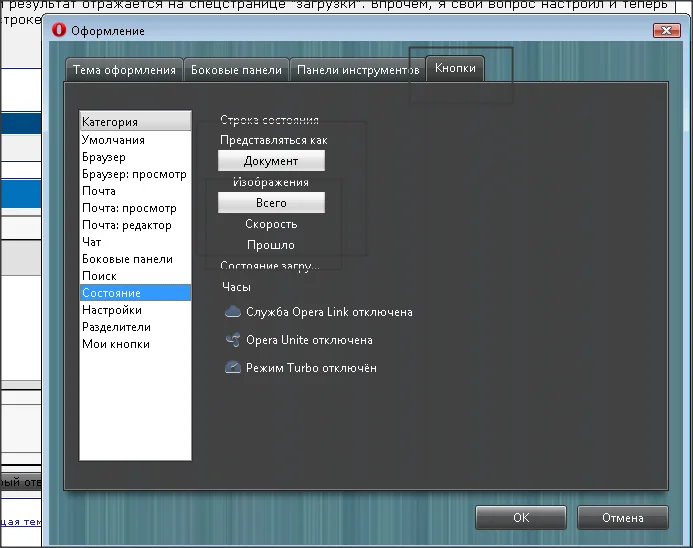
Task: Open the Панели инструментов tab
Action: click(358, 70)
